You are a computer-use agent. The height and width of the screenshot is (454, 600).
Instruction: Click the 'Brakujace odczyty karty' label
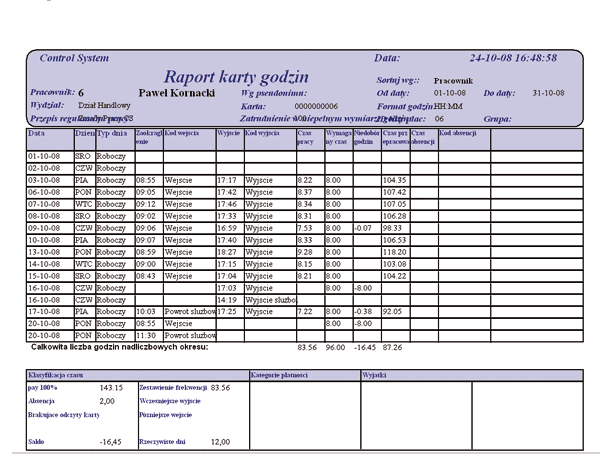click(x=64, y=415)
